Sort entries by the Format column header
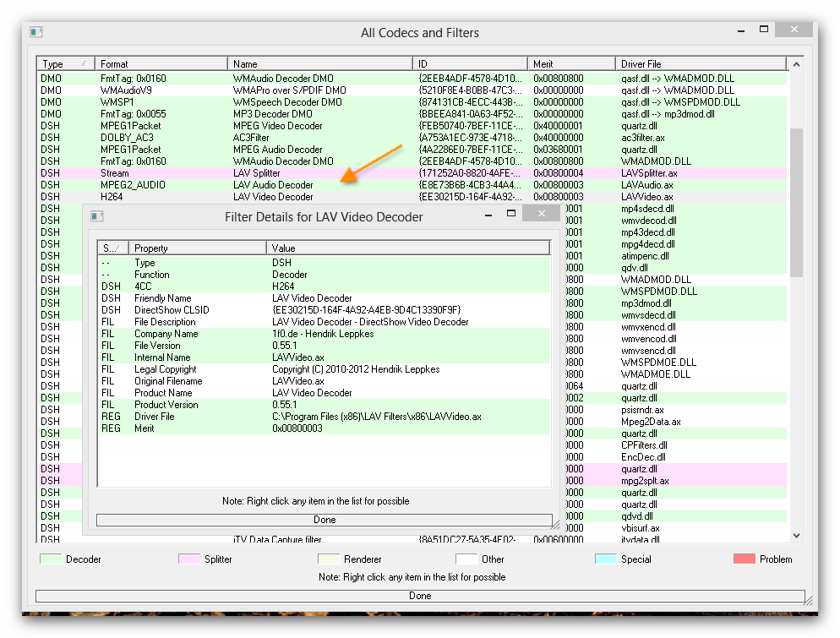 161,63
